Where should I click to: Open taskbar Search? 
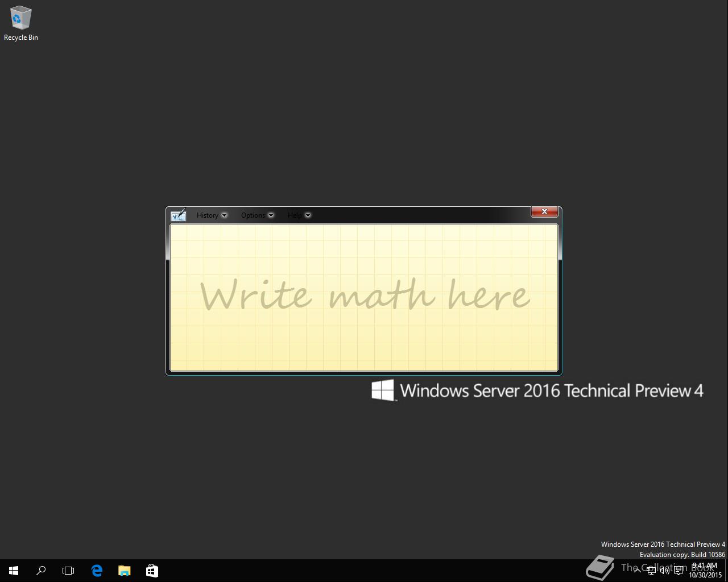[41, 571]
